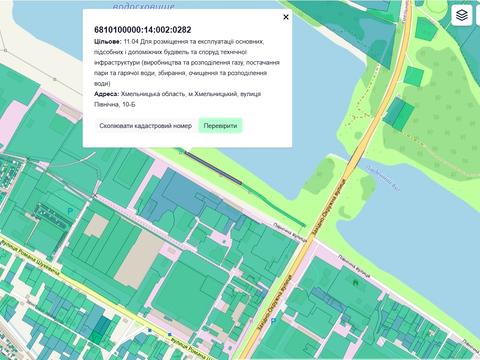The width and height of the screenshot is (480, 360).
Task: Click the right blue stop marker on вулиця Романа Шухевича
Action: (x=170, y=334)
